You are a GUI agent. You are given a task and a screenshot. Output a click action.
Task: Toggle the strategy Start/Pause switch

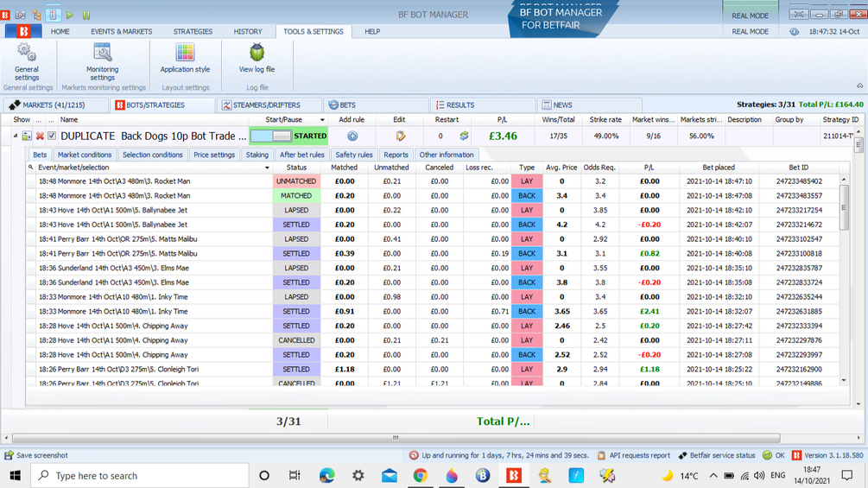click(271, 136)
